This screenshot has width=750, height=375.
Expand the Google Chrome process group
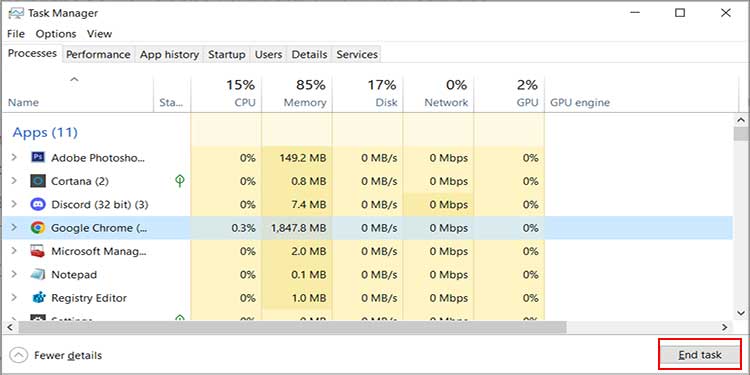coord(13,228)
